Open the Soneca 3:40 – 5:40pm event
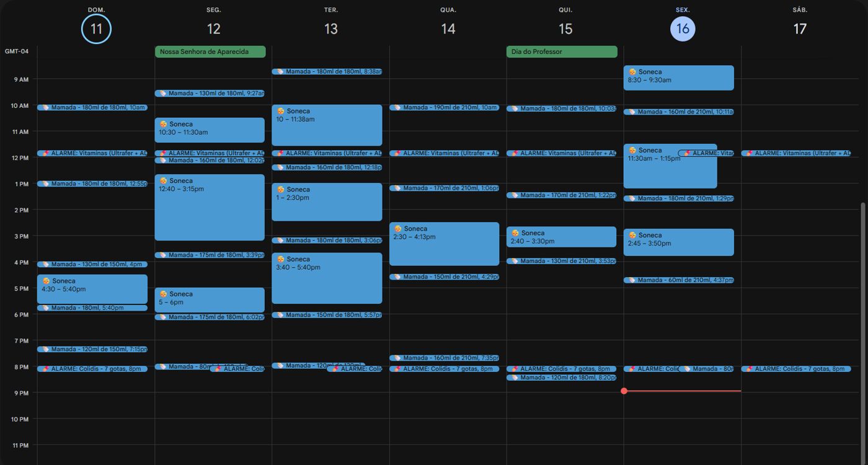The width and height of the screenshot is (868, 465). [x=327, y=278]
